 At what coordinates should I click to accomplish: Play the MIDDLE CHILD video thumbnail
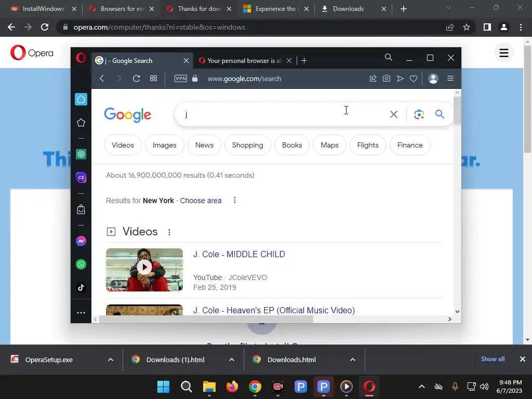point(144,270)
